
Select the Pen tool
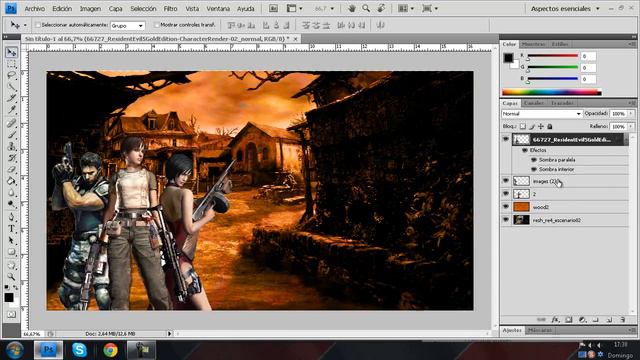pyautogui.click(x=11, y=217)
